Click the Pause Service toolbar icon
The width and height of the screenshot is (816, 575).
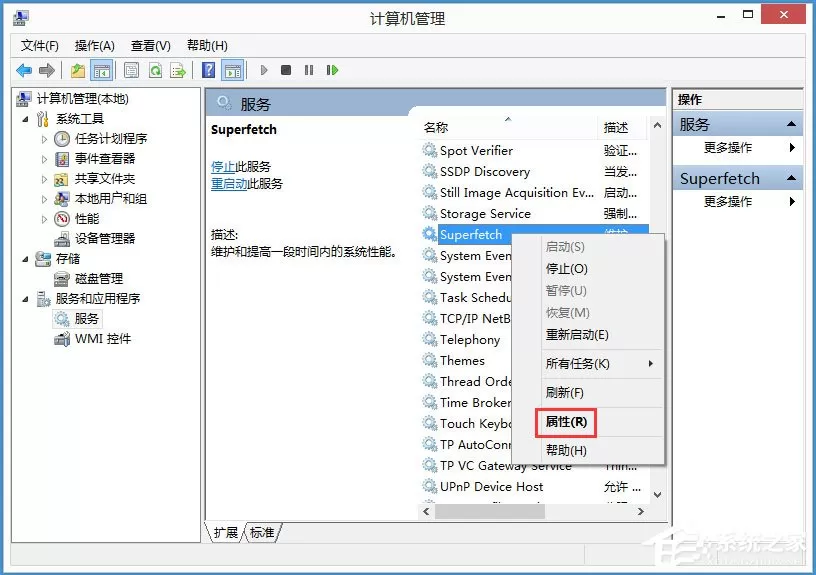tap(309, 70)
